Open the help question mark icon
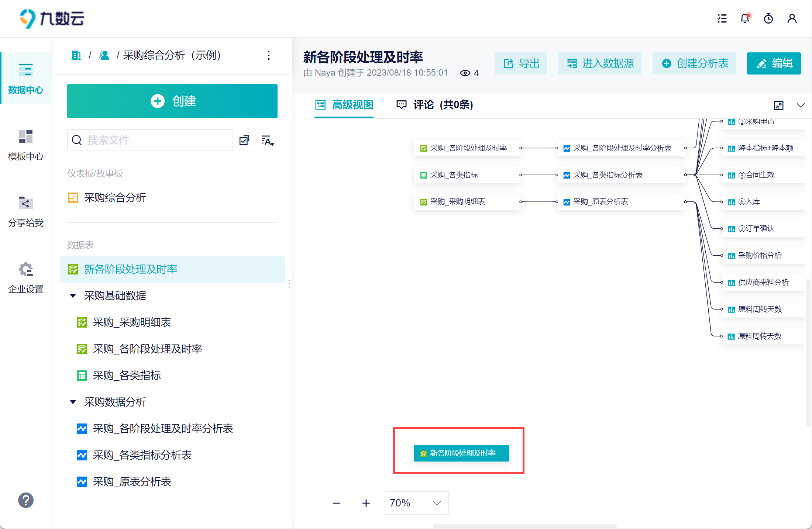 point(26,500)
